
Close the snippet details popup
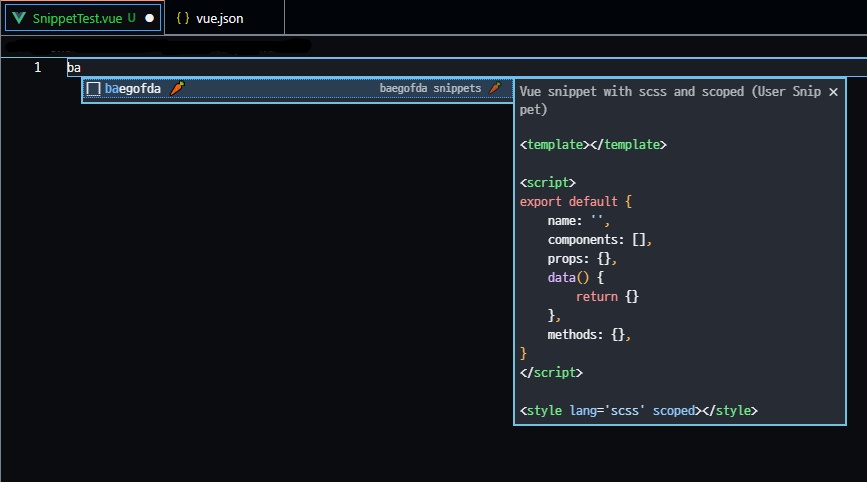(x=833, y=92)
